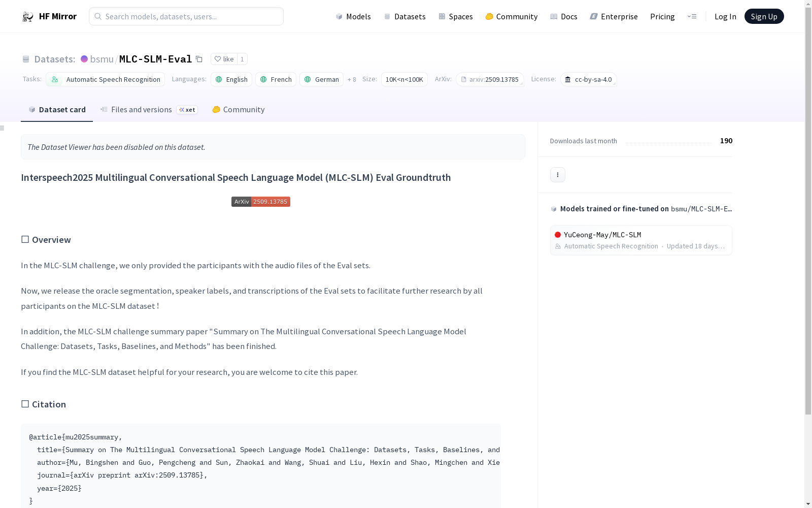Click the "author={Mu, Bingshen and Guo..." line
Image resolution: width=812 pixels, height=508 pixels.
coord(268,463)
